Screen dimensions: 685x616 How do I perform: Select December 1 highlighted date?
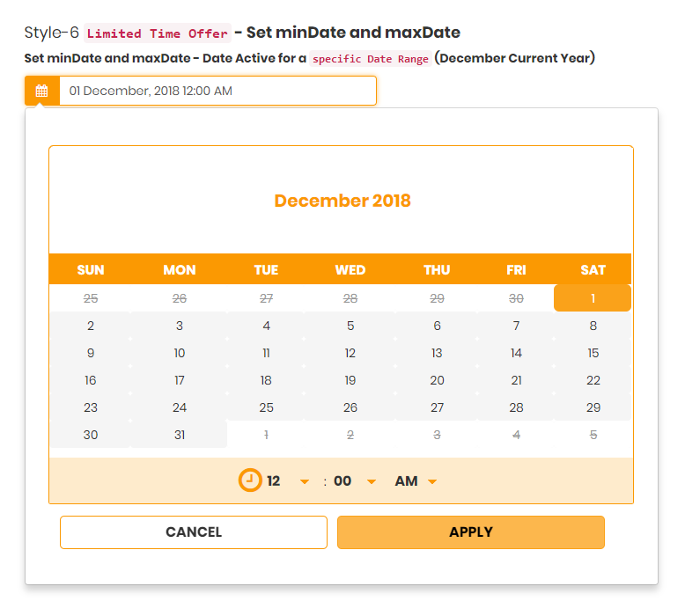tap(593, 298)
